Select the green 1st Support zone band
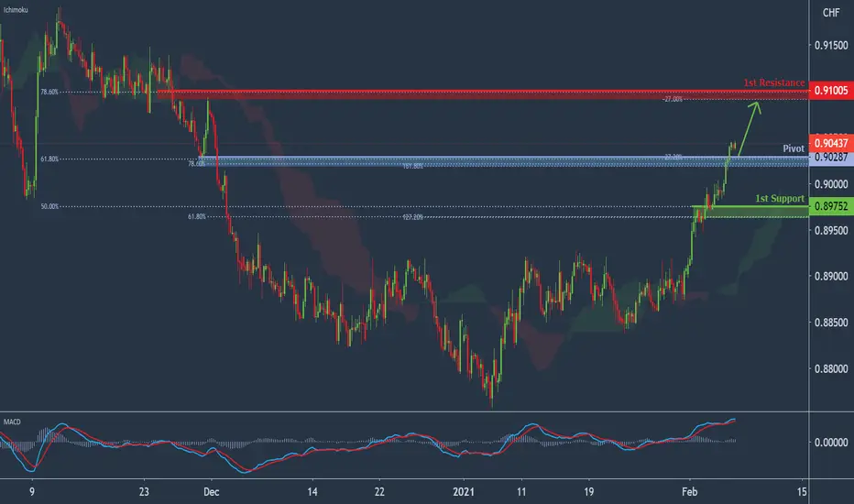This screenshot has height=504, width=854. [x=750, y=212]
